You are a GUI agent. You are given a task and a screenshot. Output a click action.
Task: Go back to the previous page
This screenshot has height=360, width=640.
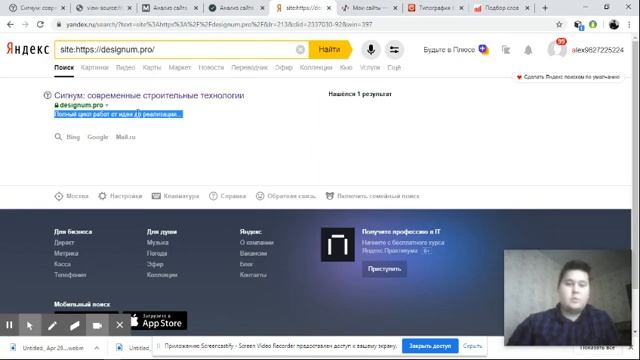tap(10, 24)
